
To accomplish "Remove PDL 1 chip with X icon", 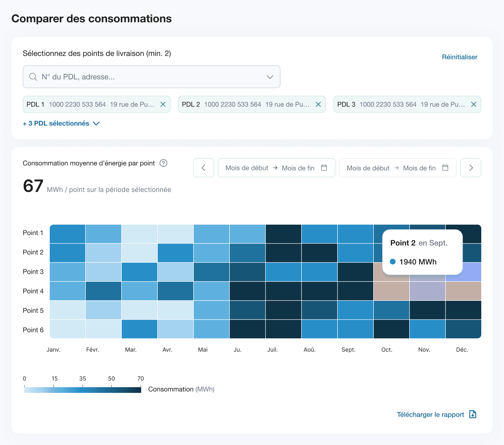I will 163,104.
